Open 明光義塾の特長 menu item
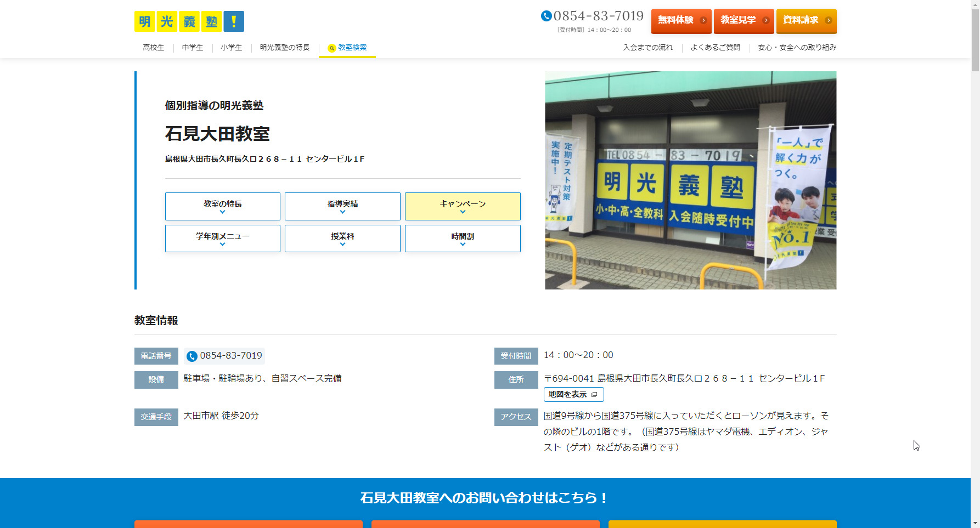This screenshot has width=980, height=528. [285, 48]
